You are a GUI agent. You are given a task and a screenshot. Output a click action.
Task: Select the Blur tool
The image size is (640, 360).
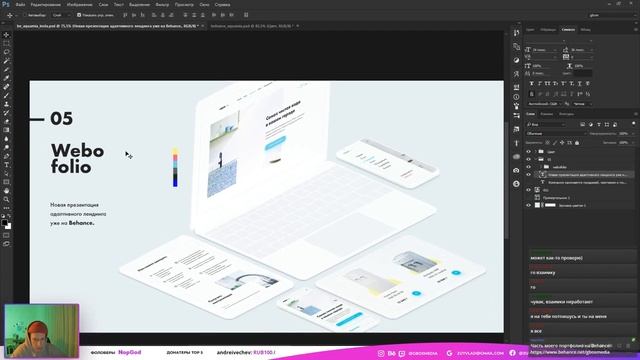6,139
